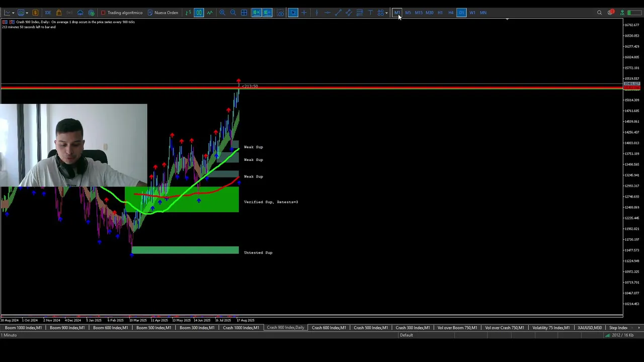Image resolution: width=644 pixels, height=362 pixels.
Task: Open the search magnifier icon
Action: coord(599,13)
